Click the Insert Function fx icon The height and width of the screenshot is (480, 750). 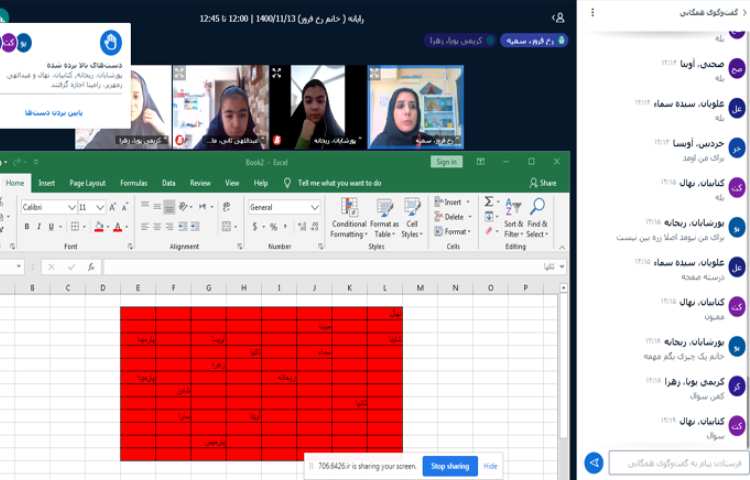(91, 267)
